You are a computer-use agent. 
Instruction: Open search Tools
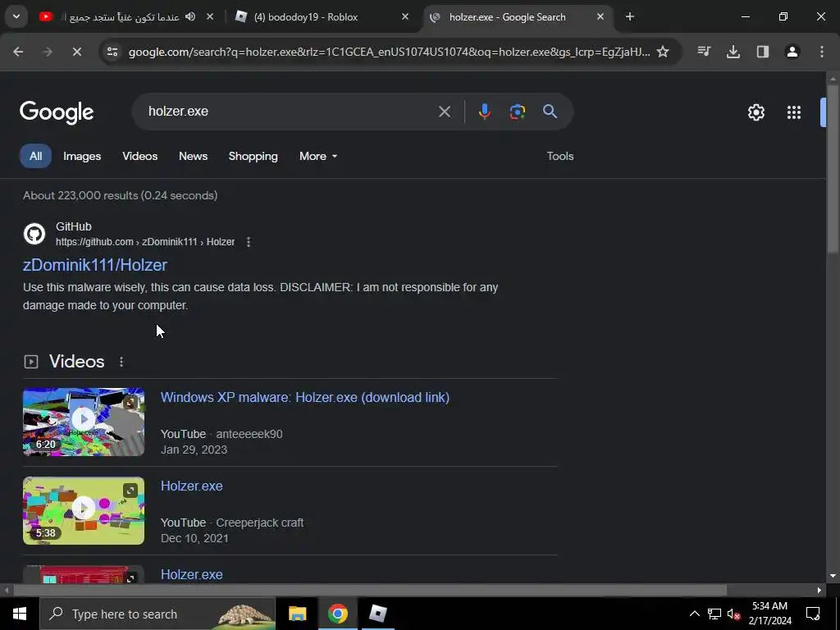pyautogui.click(x=559, y=156)
